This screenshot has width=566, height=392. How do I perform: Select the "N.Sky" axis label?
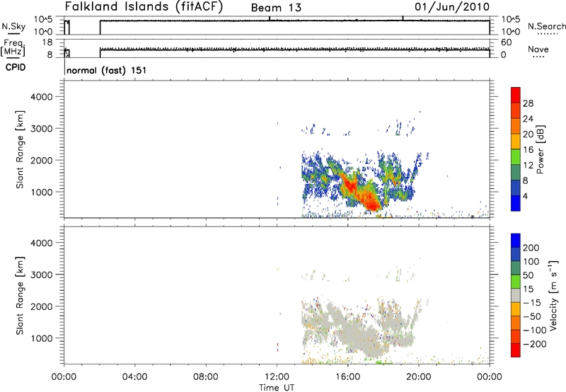pyautogui.click(x=13, y=26)
